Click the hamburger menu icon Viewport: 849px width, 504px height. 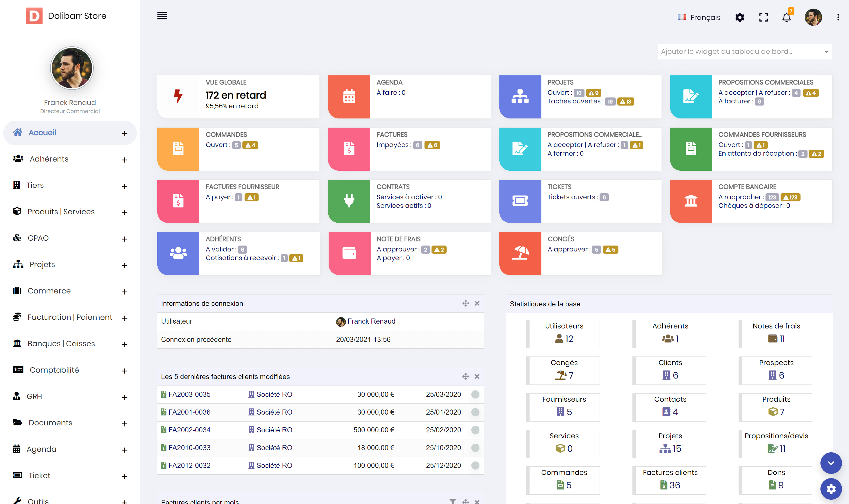pyautogui.click(x=162, y=16)
